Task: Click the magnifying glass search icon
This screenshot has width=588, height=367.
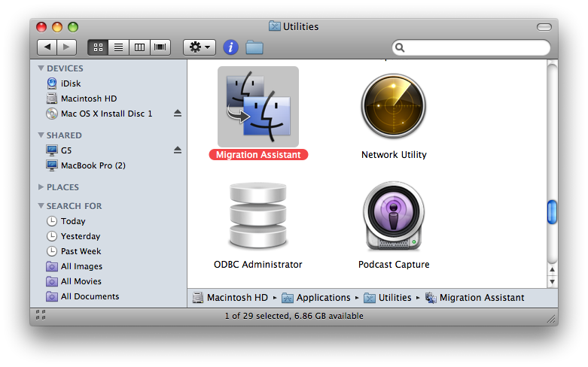Action: coord(400,47)
